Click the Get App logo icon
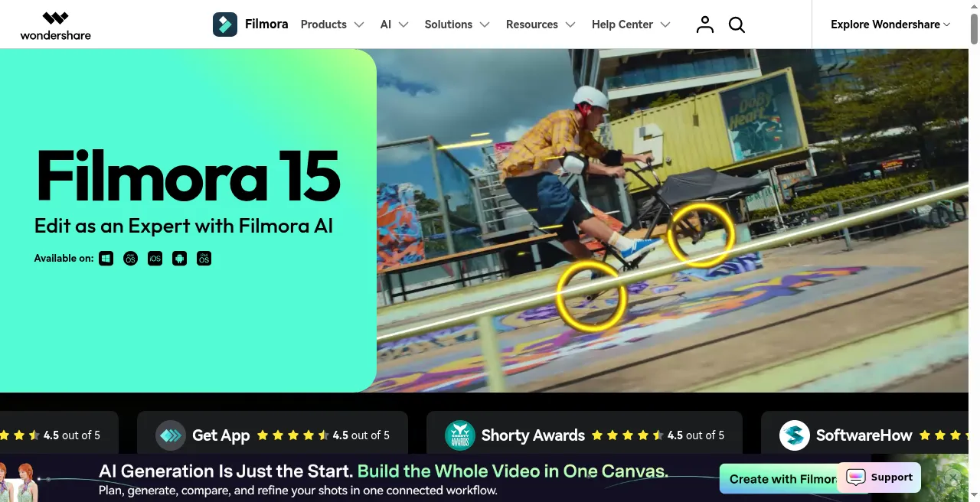The width and height of the screenshot is (980, 502). tap(171, 435)
